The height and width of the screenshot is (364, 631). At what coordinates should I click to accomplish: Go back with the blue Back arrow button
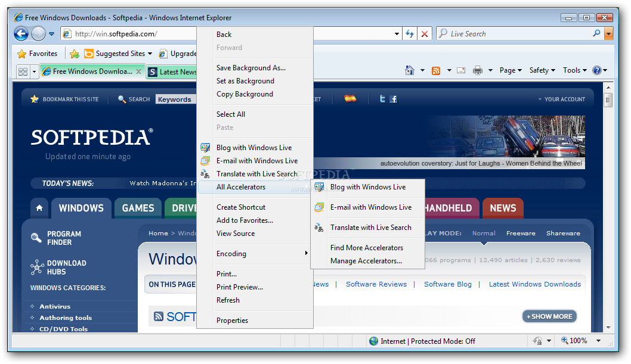[x=21, y=33]
